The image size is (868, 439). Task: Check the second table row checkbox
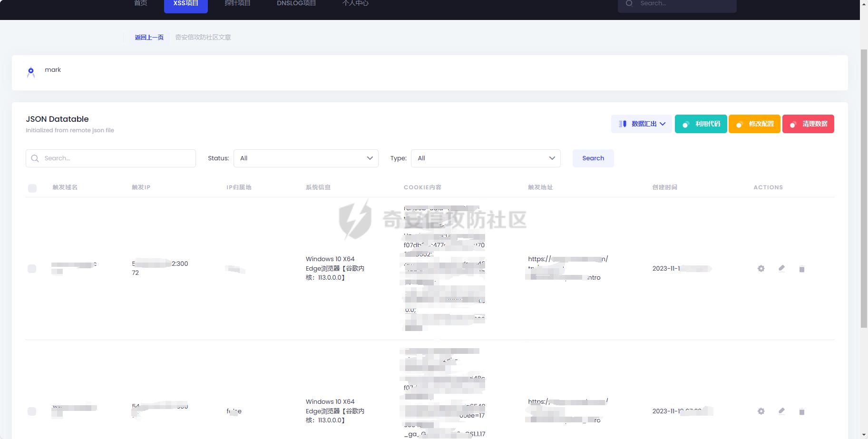[32, 411]
